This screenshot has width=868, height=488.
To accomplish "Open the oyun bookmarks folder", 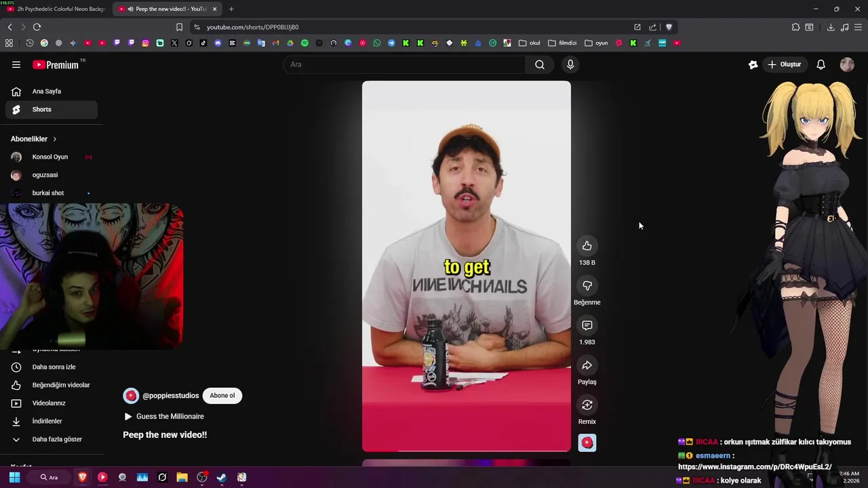I will pyautogui.click(x=596, y=43).
